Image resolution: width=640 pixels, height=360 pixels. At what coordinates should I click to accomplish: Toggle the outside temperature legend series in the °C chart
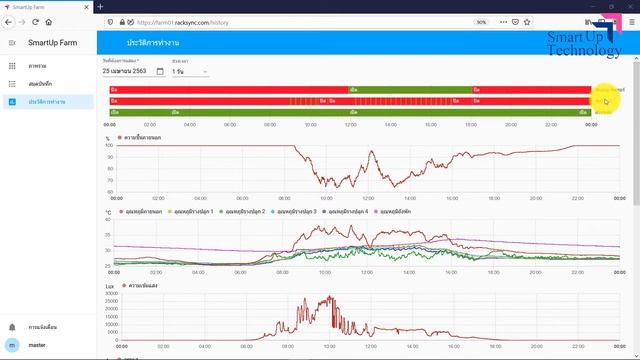pos(140,211)
